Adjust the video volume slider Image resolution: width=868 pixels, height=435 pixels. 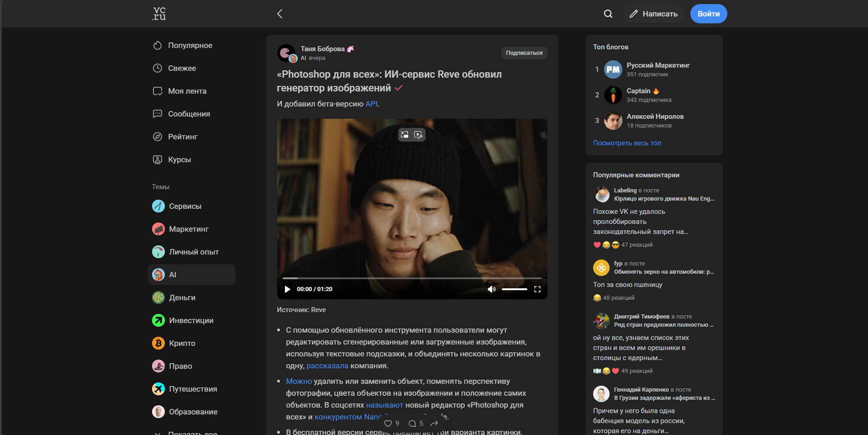click(x=514, y=289)
